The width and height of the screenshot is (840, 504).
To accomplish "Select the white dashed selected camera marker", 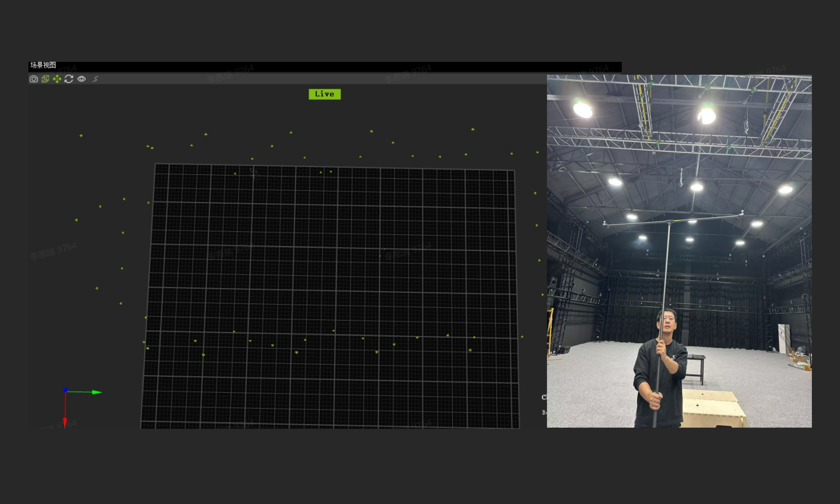I will (x=253, y=173).
